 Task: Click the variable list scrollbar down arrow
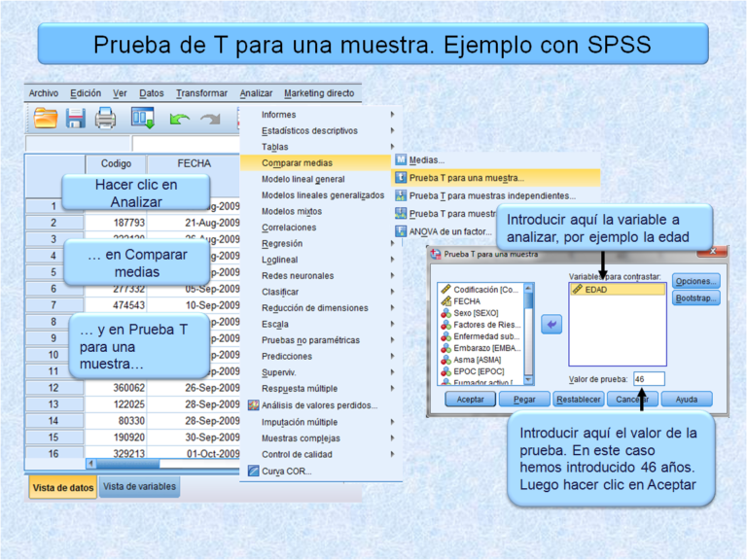(x=528, y=380)
